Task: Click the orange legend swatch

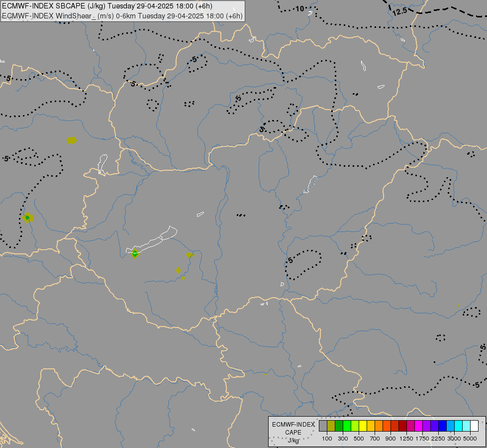Action: (x=379, y=426)
